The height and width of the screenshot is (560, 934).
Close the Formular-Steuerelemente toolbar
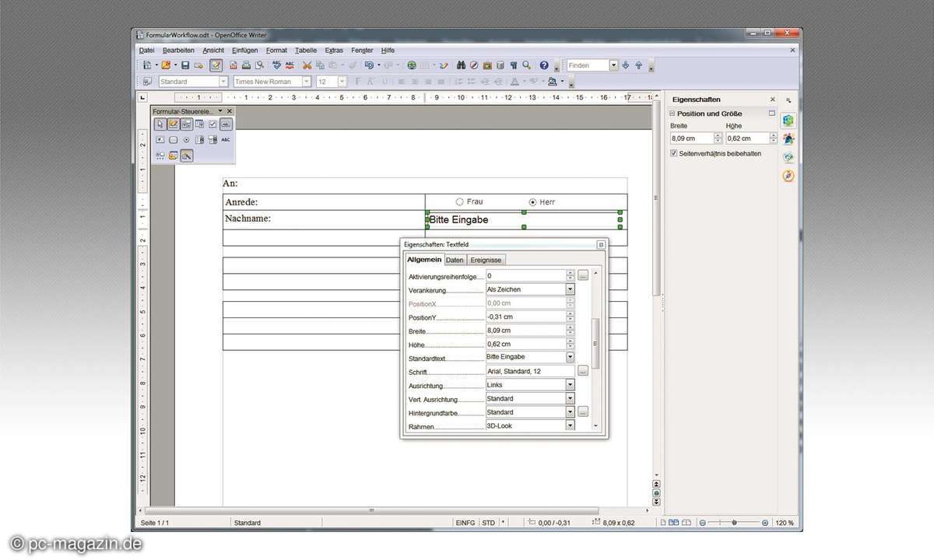point(230,111)
